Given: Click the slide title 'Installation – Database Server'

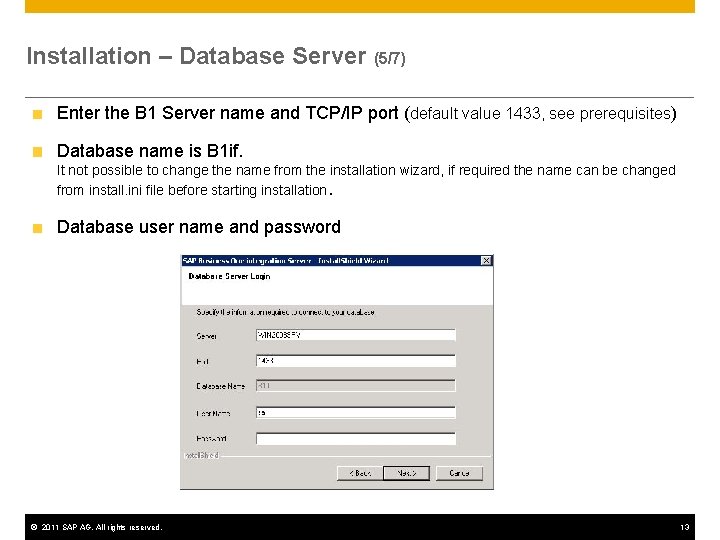Looking at the screenshot, I should click(x=216, y=56).
